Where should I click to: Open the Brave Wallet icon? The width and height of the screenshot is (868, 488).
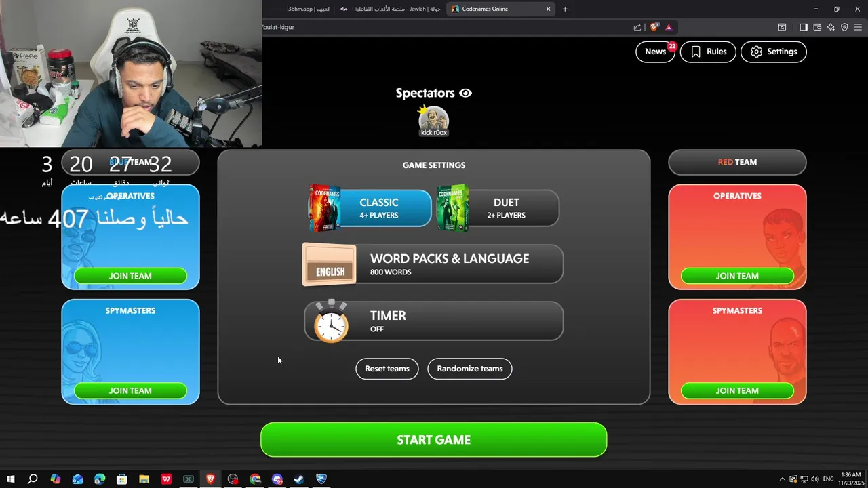[817, 27]
